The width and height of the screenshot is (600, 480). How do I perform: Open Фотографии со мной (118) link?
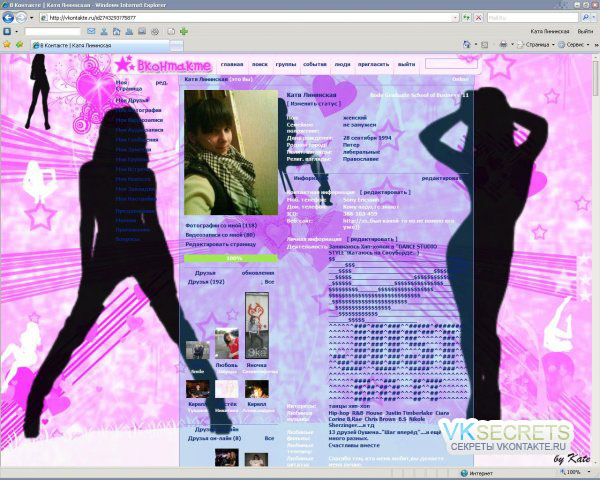point(221,225)
